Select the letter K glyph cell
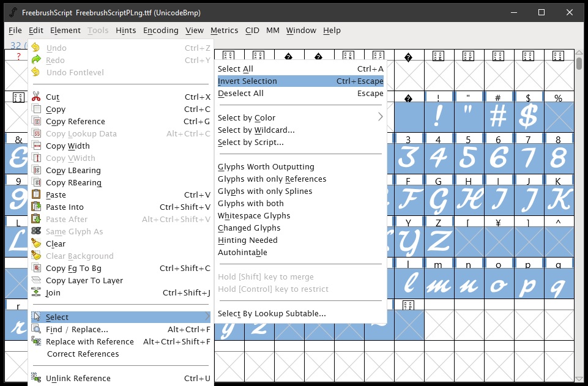Viewport: 588px width, 386px height. tap(559, 200)
